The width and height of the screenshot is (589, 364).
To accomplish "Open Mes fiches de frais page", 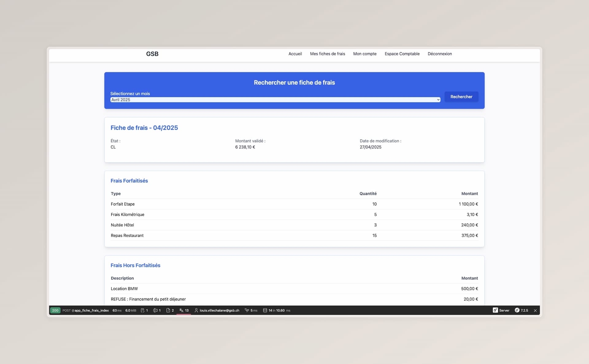I will (x=327, y=54).
